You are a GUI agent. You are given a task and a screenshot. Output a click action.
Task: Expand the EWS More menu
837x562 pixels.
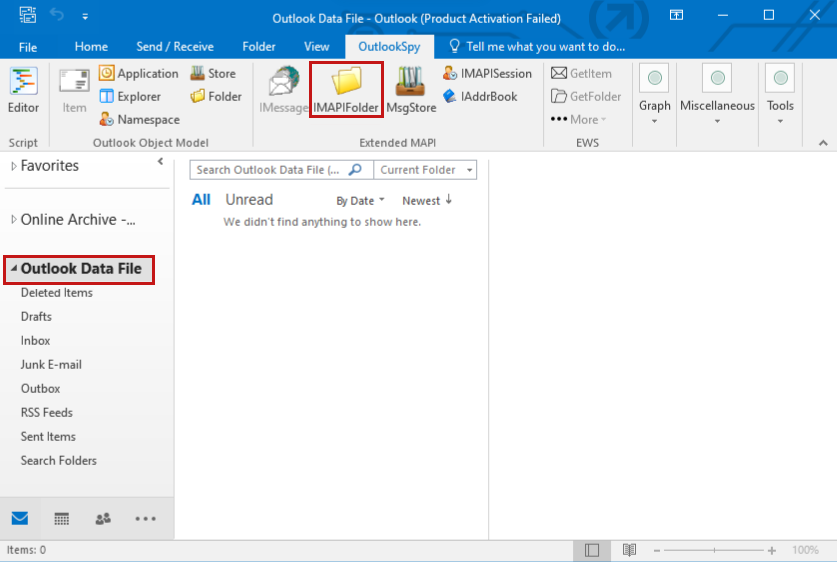pyautogui.click(x=579, y=120)
